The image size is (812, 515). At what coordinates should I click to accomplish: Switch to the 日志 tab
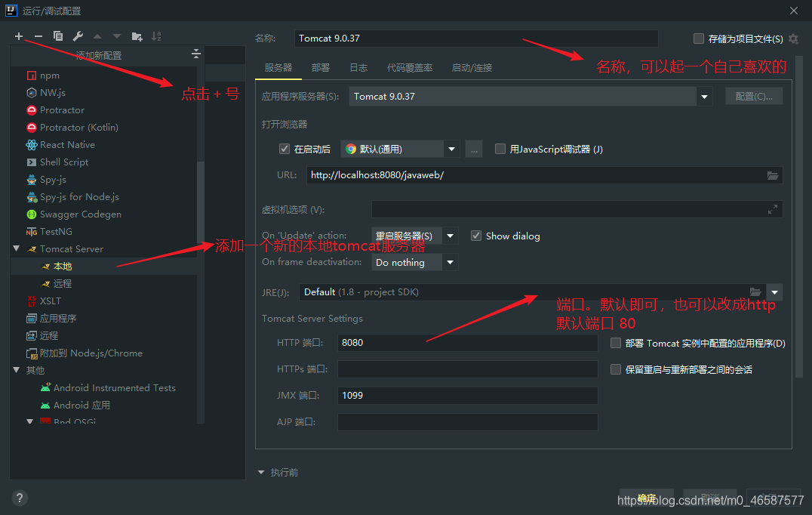(358, 68)
